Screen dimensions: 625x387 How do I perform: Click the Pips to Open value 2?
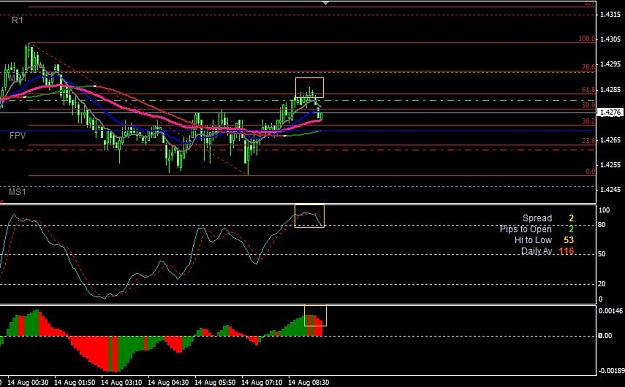point(571,229)
